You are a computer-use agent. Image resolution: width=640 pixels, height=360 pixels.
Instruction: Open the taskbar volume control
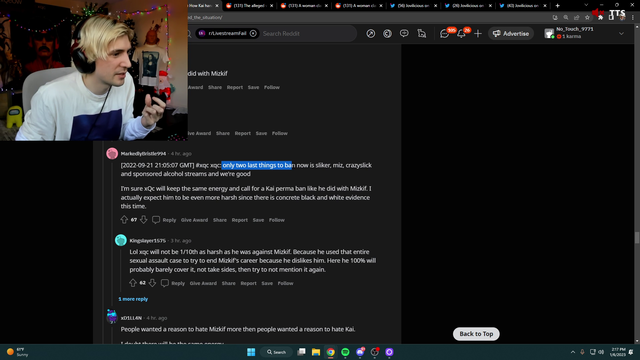coord(601,352)
